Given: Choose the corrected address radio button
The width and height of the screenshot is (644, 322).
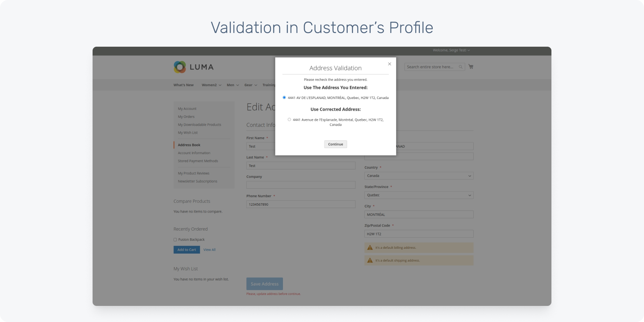Looking at the screenshot, I should pyautogui.click(x=289, y=120).
